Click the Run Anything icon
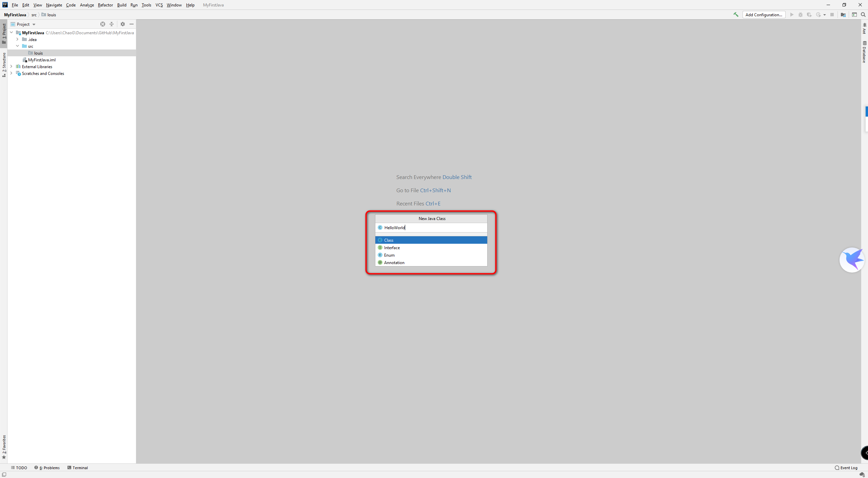This screenshot has width=868, height=478. tap(854, 15)
